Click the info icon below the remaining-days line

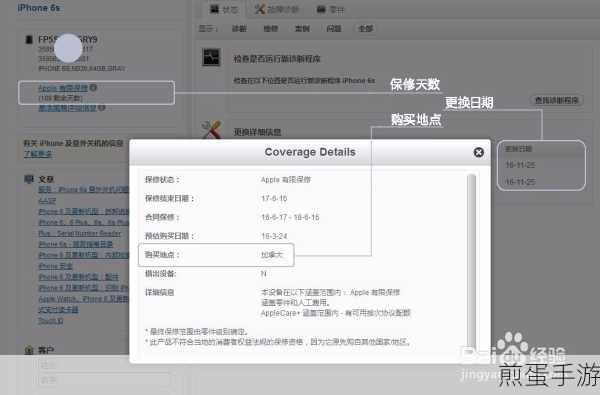[101, 108]
